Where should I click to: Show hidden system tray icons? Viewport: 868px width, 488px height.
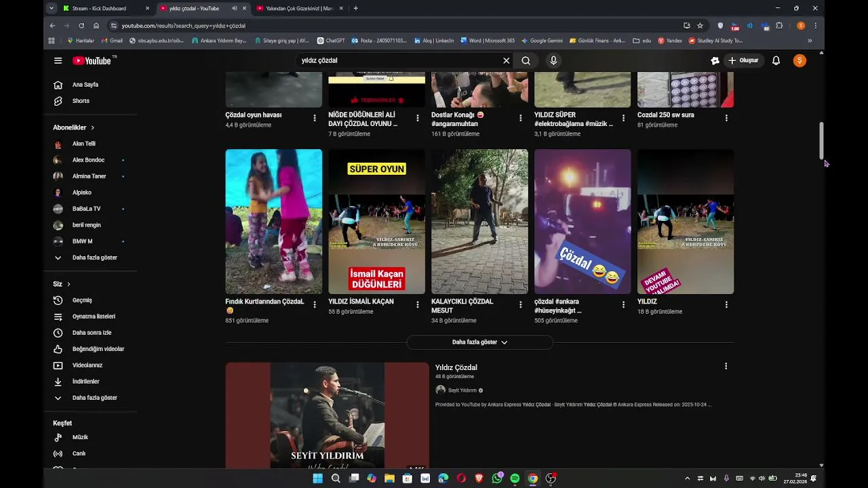[687, 479]
